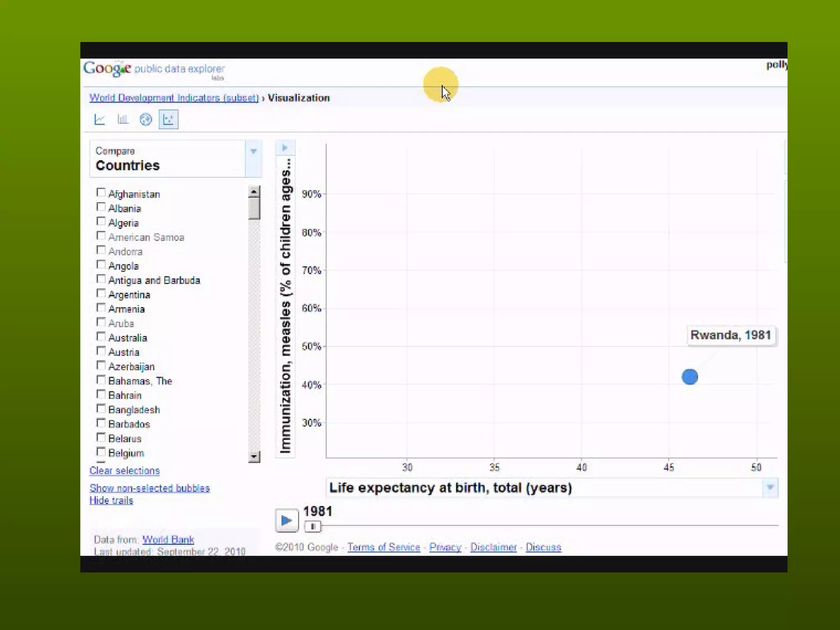This screenshot has width=840, height=630.
Task: Click the Google logo
Action: pyautogui.click(x=107, y=68)
